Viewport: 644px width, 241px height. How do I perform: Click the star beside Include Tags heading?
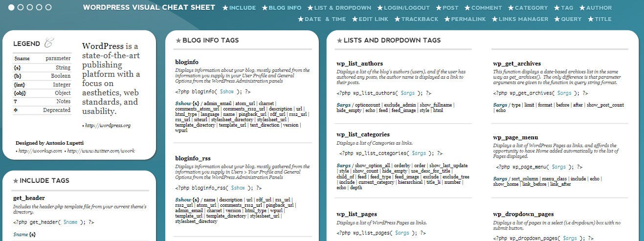coord(16,181)
